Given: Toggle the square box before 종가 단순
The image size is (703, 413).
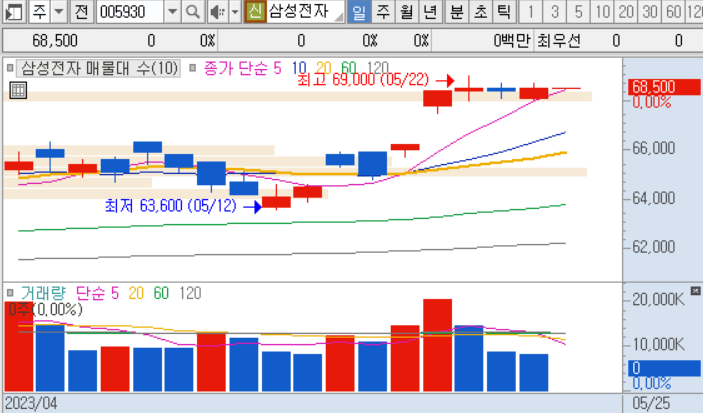Looking at the screenshot, I should pos(193,68).
